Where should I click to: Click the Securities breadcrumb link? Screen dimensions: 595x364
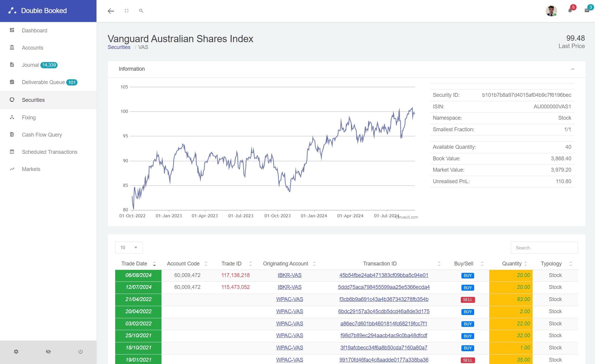119,47
